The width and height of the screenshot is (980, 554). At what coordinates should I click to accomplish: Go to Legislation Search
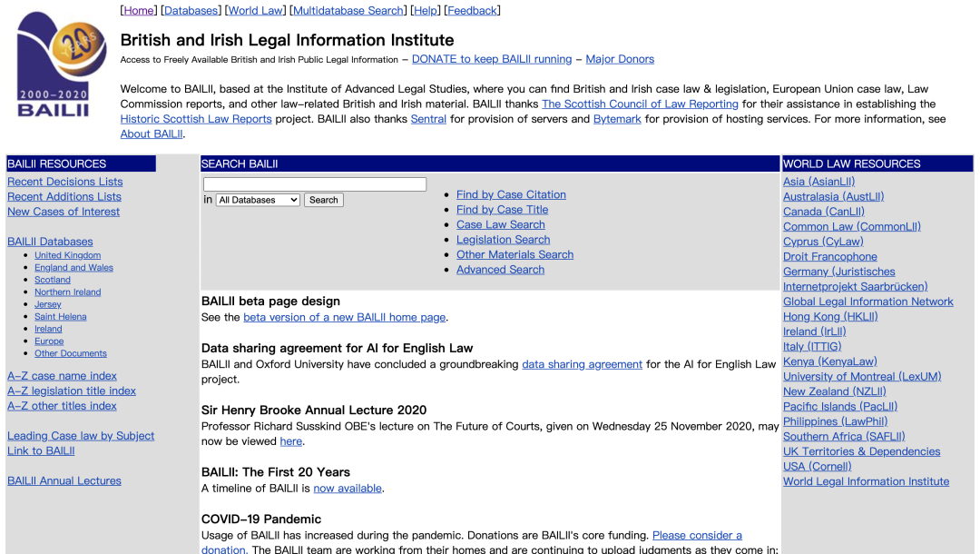[x=503, y=240]
